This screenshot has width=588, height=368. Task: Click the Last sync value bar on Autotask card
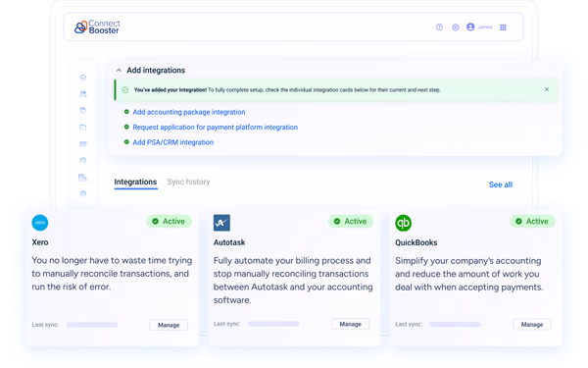point(273,324)
